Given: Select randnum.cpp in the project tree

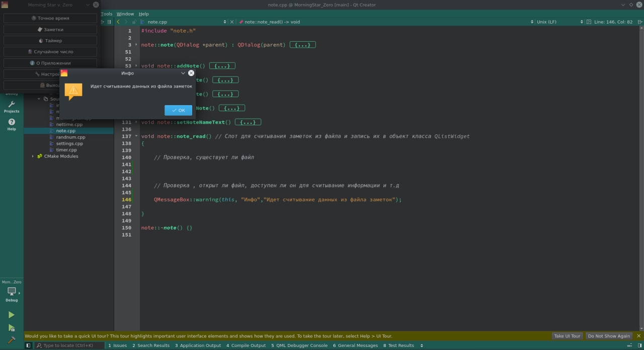Looking at the screenshot, I should click(70, 137).
